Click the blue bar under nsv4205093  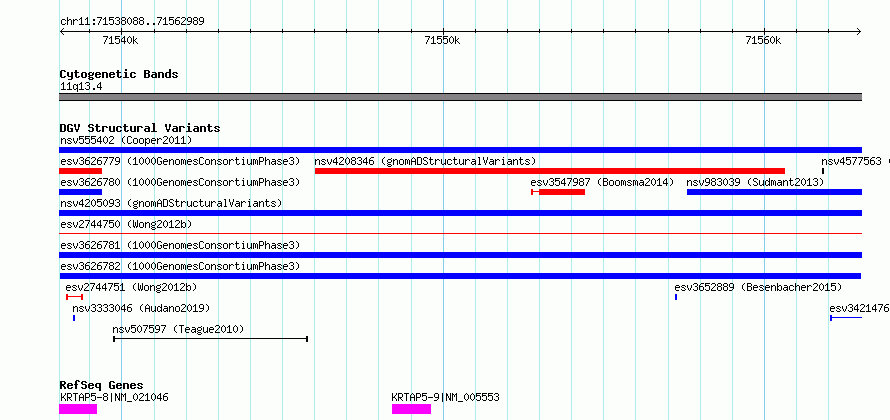point(460,213)
